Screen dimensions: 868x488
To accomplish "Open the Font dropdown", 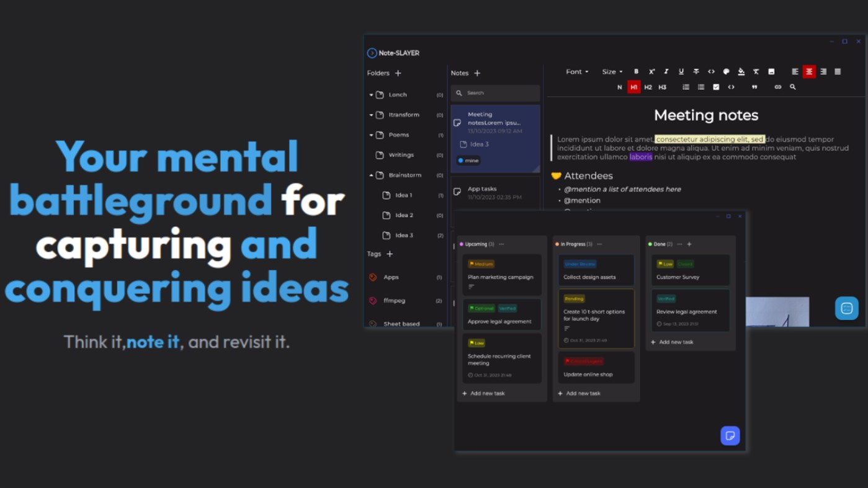I will 577,72.
